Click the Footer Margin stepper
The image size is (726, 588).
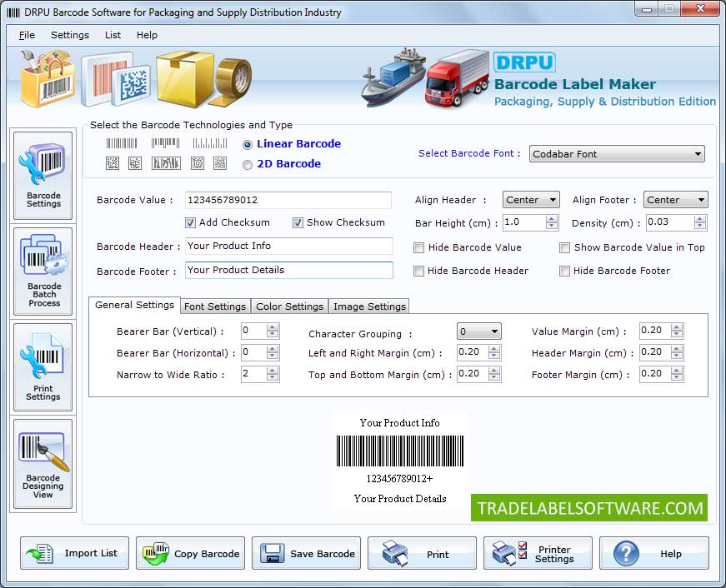677,374
